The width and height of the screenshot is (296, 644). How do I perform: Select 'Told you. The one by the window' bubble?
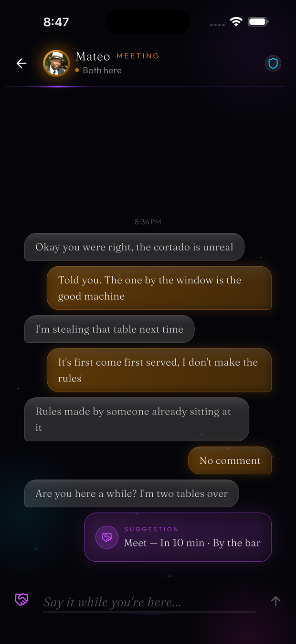(159, 288)
